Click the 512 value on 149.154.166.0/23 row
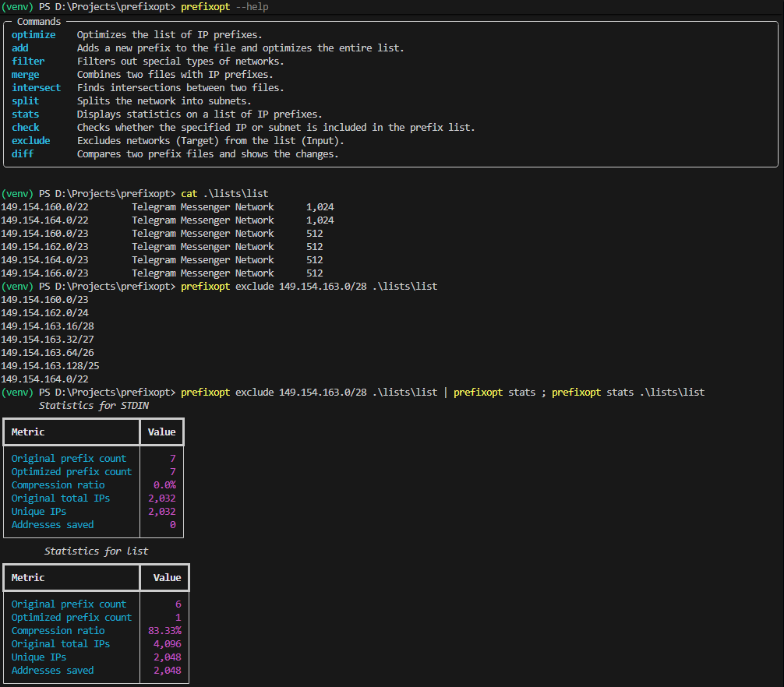Image resolution: width=784 pixels, height=687 pixels. (315, 273)
